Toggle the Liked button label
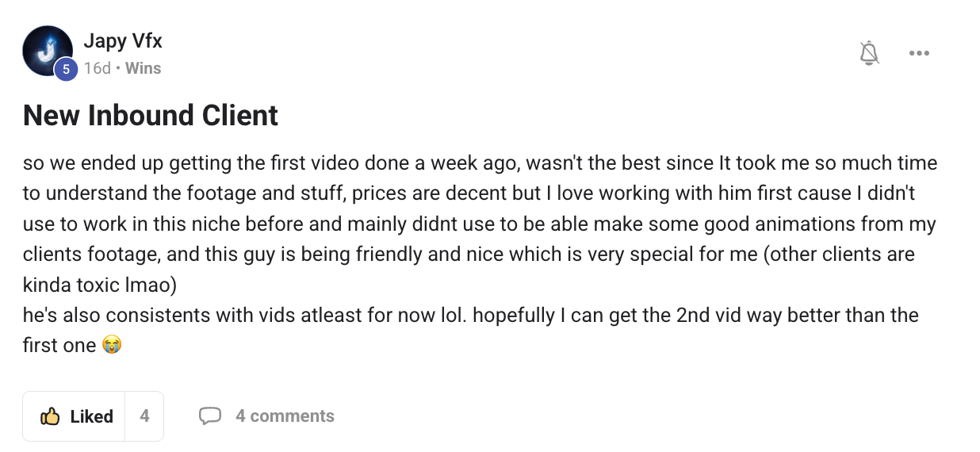This screenshot has height=452, width=980. coord(91,416)
